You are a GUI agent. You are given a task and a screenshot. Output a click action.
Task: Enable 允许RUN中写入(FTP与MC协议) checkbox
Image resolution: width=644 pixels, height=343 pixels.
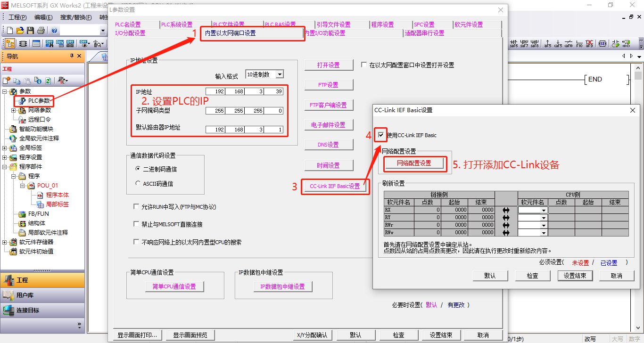click(x=137, y=207)
